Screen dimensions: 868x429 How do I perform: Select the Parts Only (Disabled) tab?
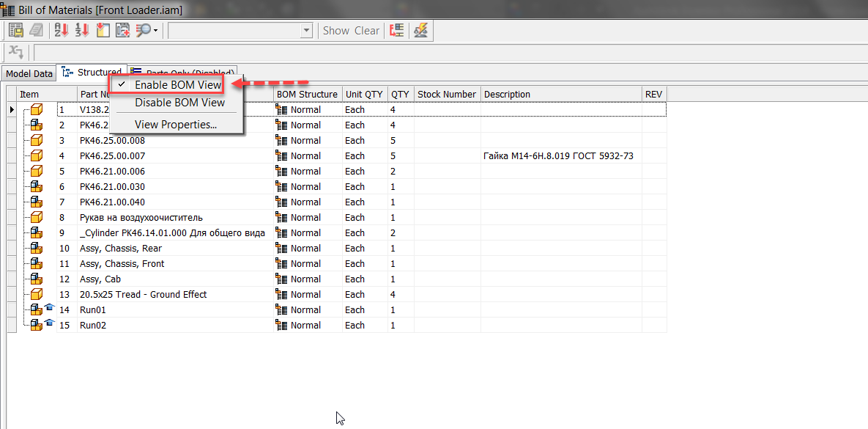(x=182, y=70)
